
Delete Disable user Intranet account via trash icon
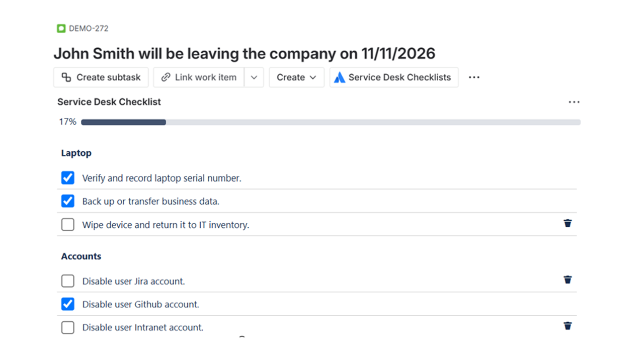pyautogui.click(x=568, y=326)
